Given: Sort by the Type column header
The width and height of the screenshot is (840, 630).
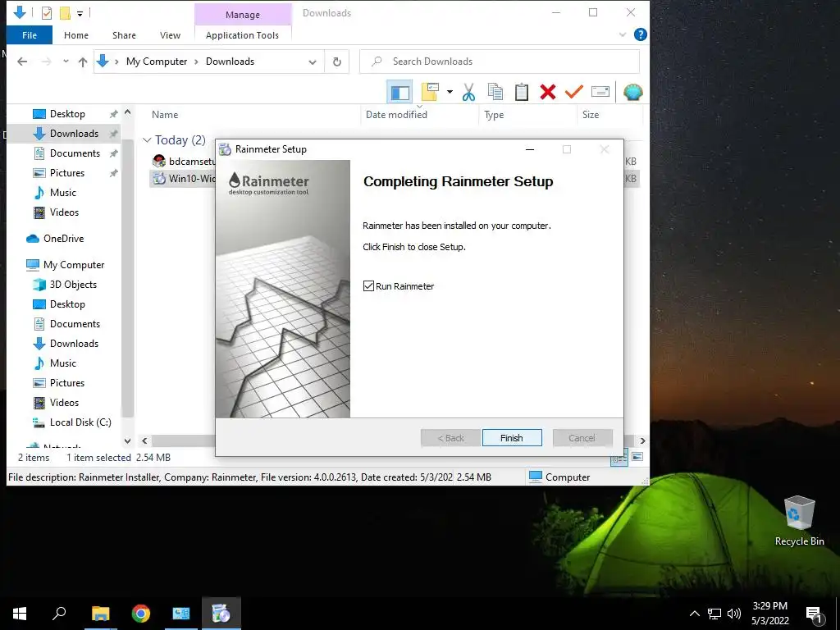Looking at the screenshot, I should (x=494, y=115).
